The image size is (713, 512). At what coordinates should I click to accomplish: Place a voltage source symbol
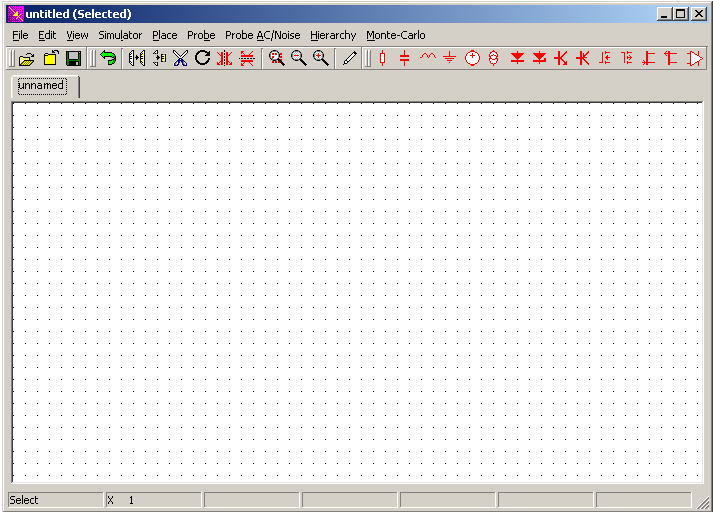coord(472,59)
